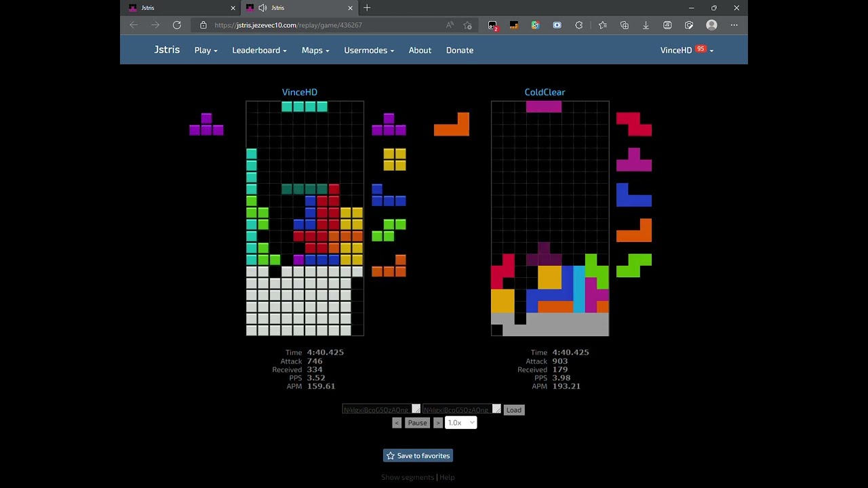Click the Show segments link
Screen dimensions: 868x488
coord(408,477)
